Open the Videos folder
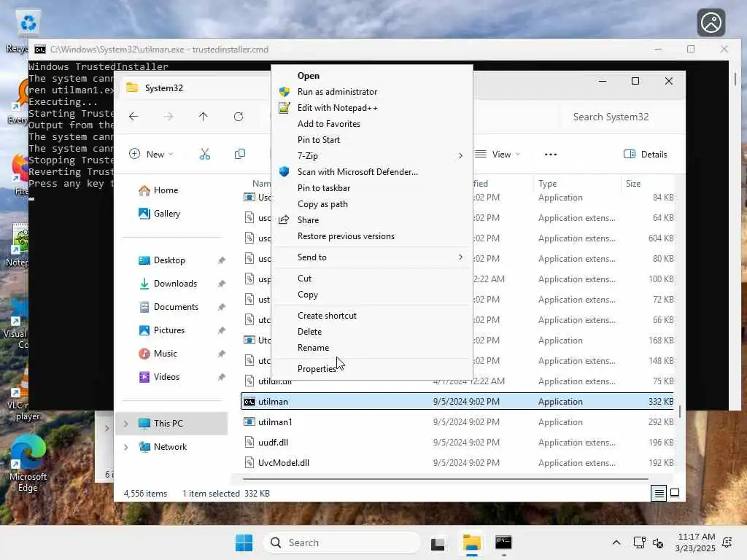The height and width of the screenshot is (560, 747). pyautogui.click(x=166, y=377)
